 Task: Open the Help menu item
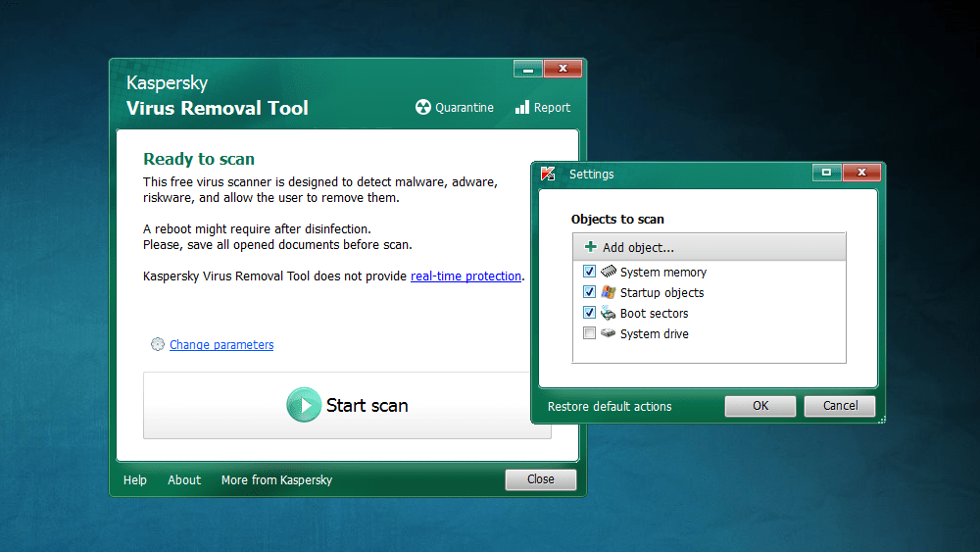coord(135,480)
